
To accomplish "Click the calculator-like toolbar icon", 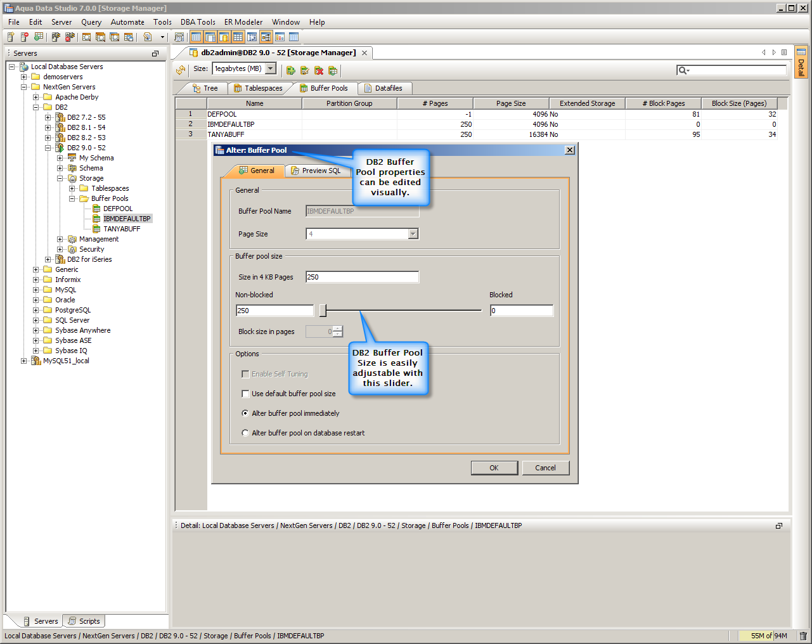I will [179, 37].
